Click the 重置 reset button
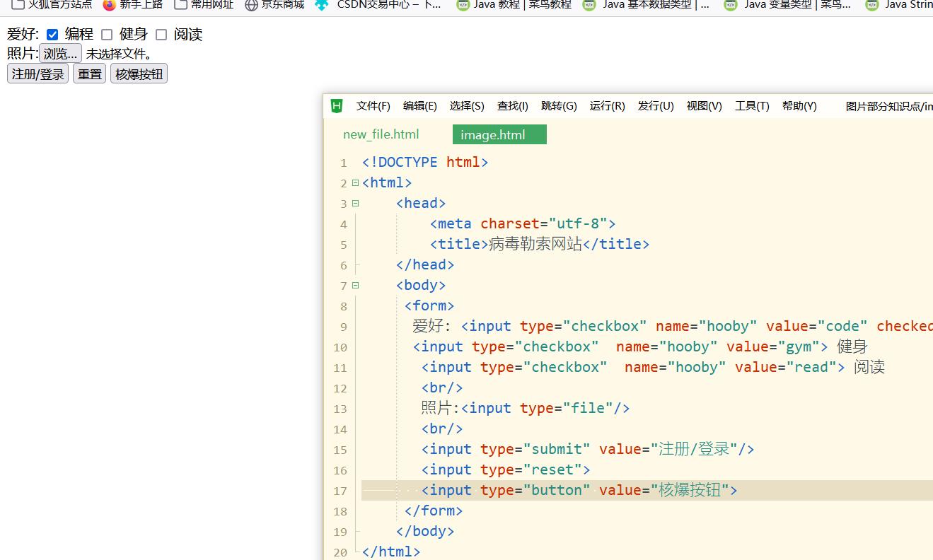Viewport: 933px width, 560px height. click(90, 74)
